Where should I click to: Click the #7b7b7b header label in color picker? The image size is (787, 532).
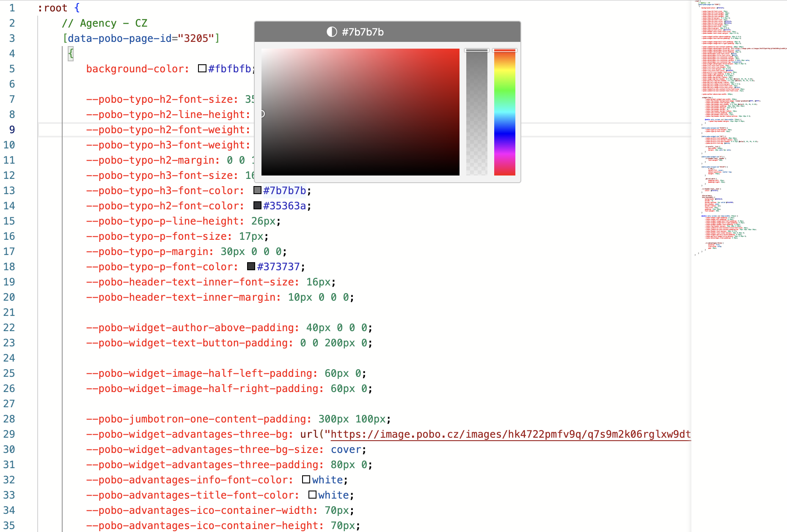coord(363,32)
